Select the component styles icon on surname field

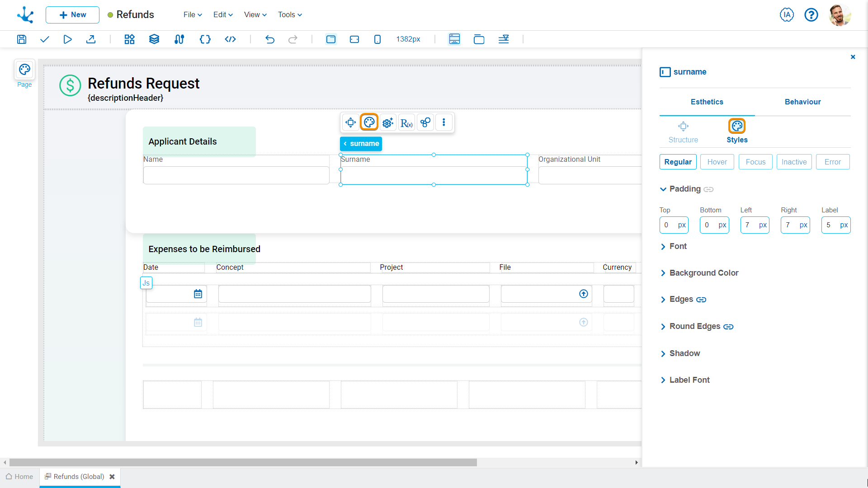pyautogui.click(x=369, y=122)
